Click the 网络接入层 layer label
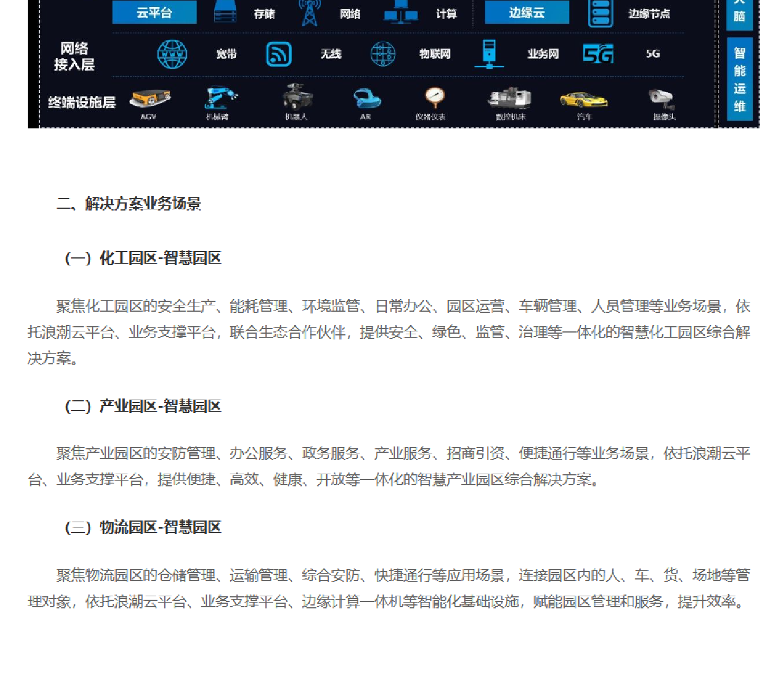Screen dimensions: 784x694 [x=74, y=57]
